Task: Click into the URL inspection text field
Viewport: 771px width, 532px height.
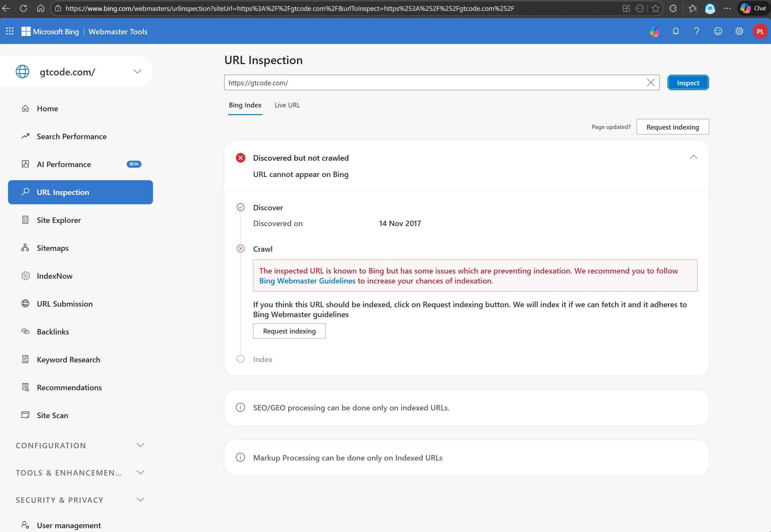Action: [433, 83]
